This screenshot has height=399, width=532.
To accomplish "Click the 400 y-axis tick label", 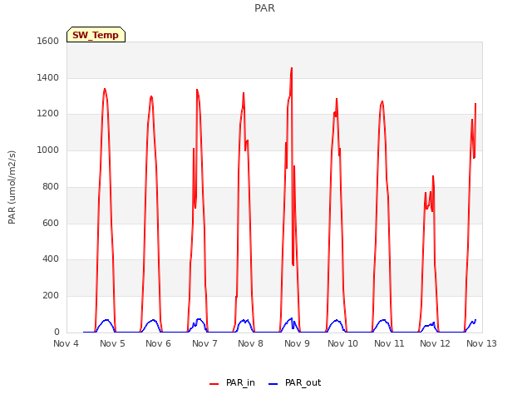I will pyautogui.click(x=51, y=259).
